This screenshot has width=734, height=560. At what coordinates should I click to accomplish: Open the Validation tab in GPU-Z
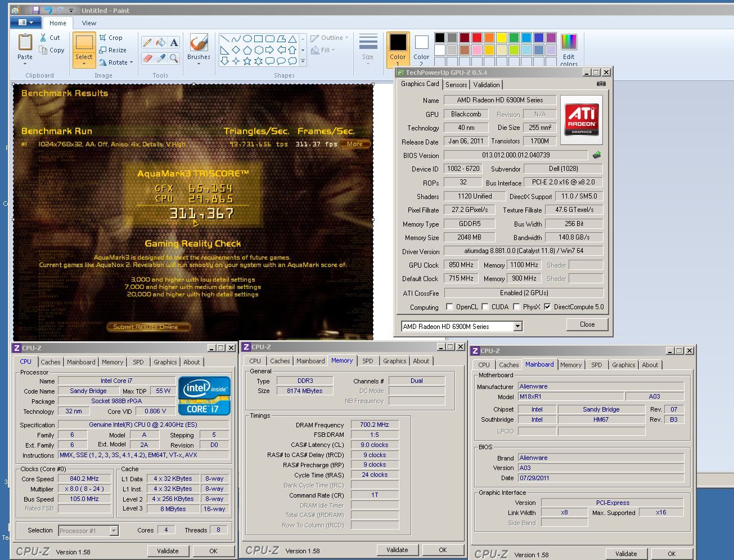pos(487,84)
